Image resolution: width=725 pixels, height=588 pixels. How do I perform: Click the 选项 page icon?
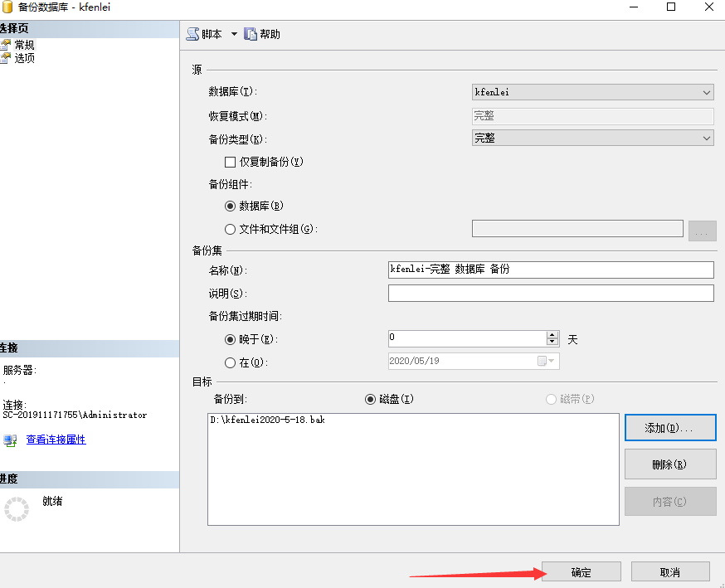(5, 58)
